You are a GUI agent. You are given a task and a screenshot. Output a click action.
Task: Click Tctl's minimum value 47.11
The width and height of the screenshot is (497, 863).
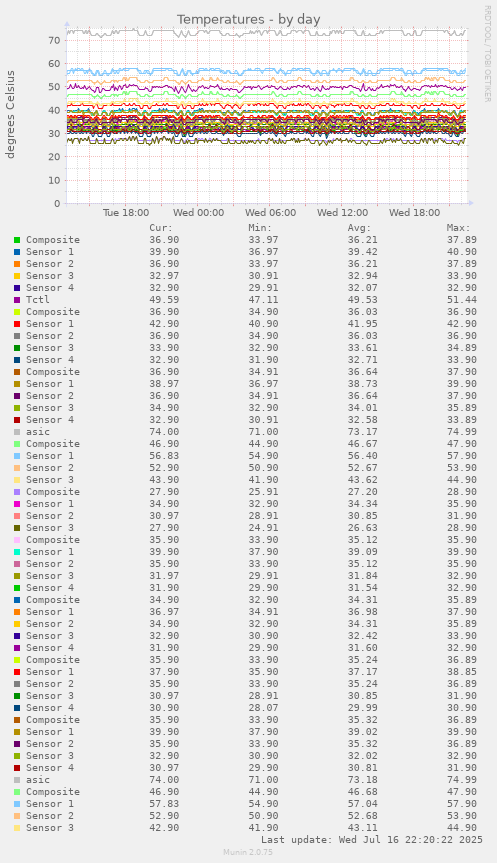click(x=263, y=300)
